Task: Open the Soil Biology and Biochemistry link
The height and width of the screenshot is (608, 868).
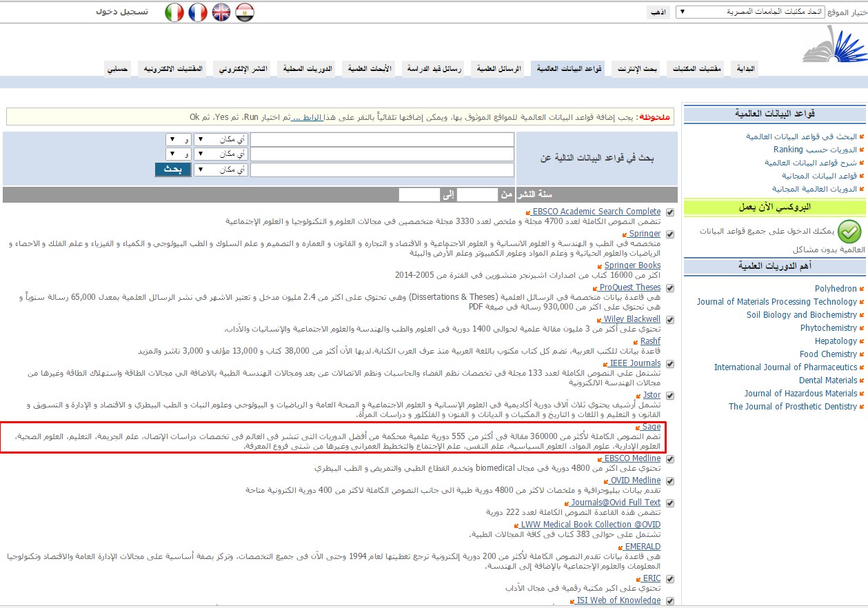Action: [802, 315]
